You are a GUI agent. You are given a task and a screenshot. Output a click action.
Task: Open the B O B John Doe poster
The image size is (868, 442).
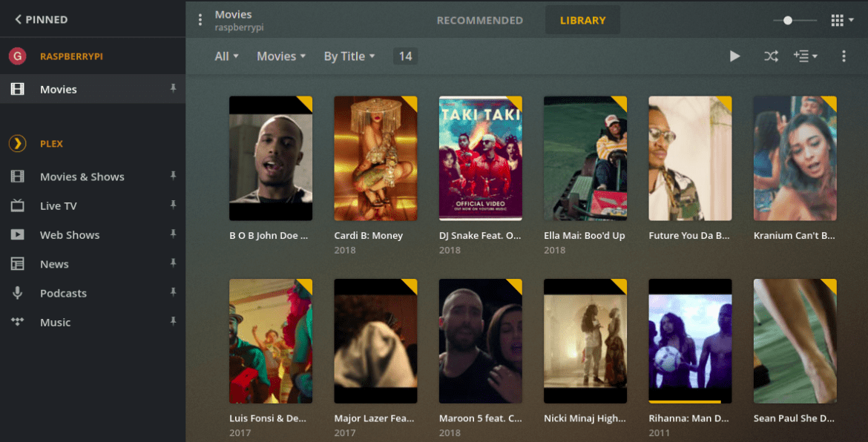[271, 158]
